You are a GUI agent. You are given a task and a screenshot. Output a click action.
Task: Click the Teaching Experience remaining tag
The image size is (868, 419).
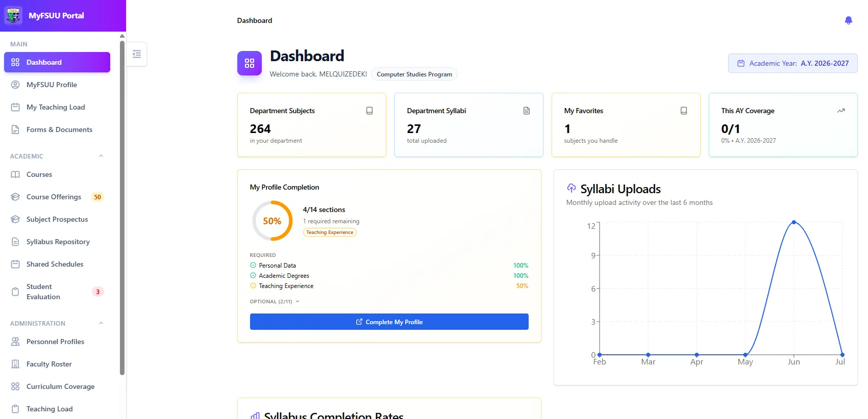(330, 232)
